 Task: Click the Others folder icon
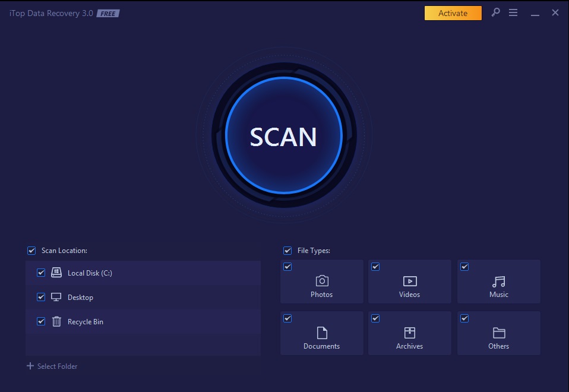click(499, 333)
